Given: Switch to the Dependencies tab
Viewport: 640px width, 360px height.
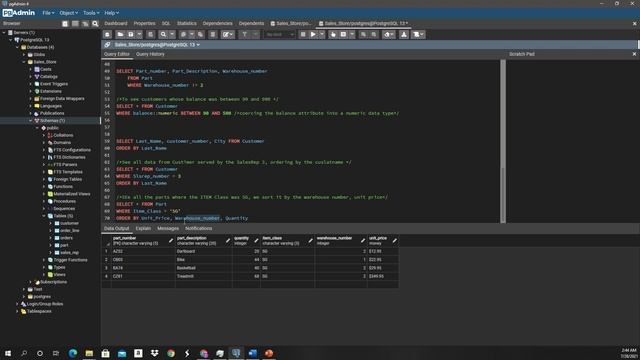Looking at the screenshot, I should pos(218,24).
